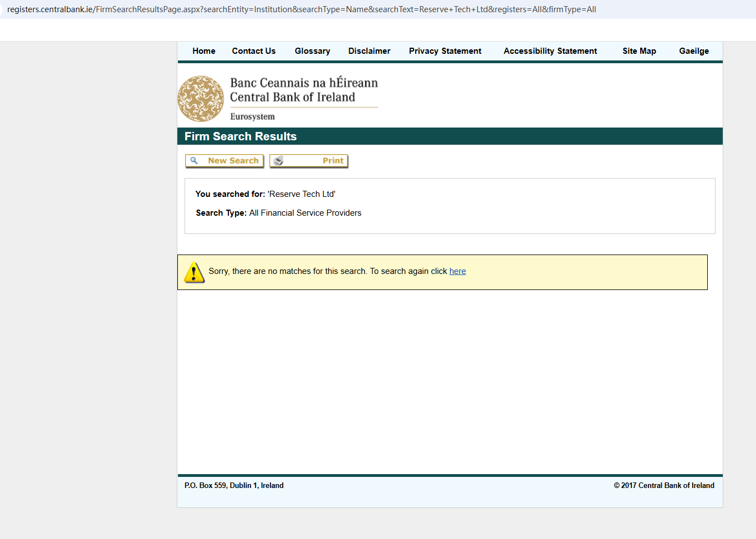
Task: Open the Contact Us page
Action: [253, 51]
